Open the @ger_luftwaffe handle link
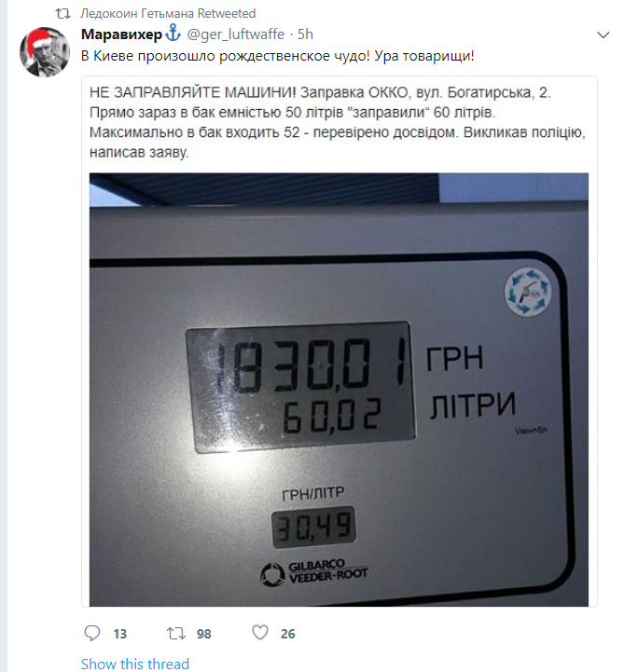This screenshot has height=672, width=624. (x=235, y=34)
